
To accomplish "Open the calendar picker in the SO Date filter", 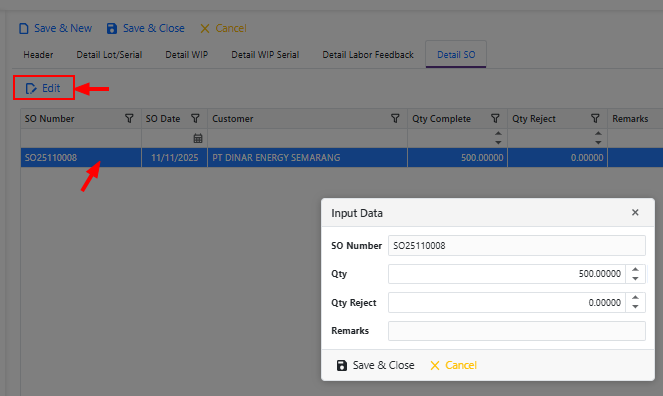I will point(198,138).
